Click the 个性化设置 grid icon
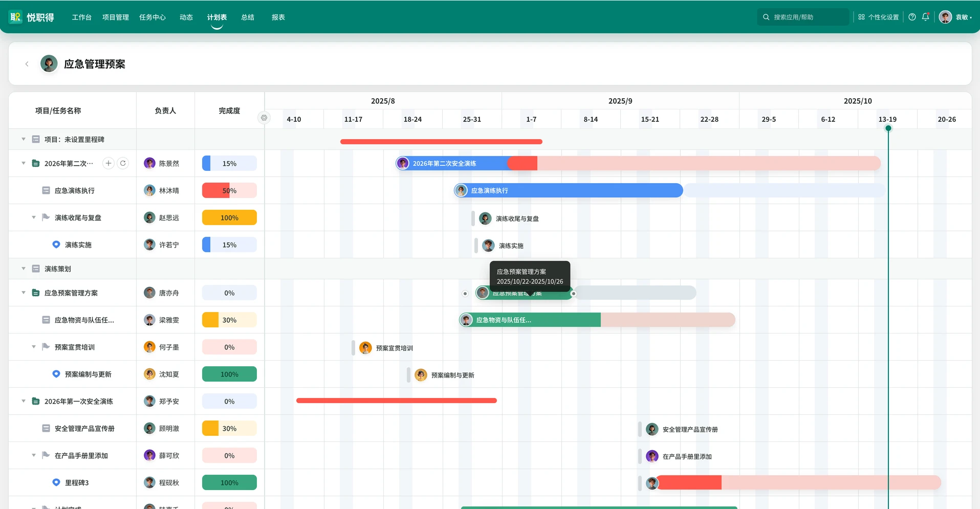Screen dimensions: 980x509 click(x=861, y=17)
